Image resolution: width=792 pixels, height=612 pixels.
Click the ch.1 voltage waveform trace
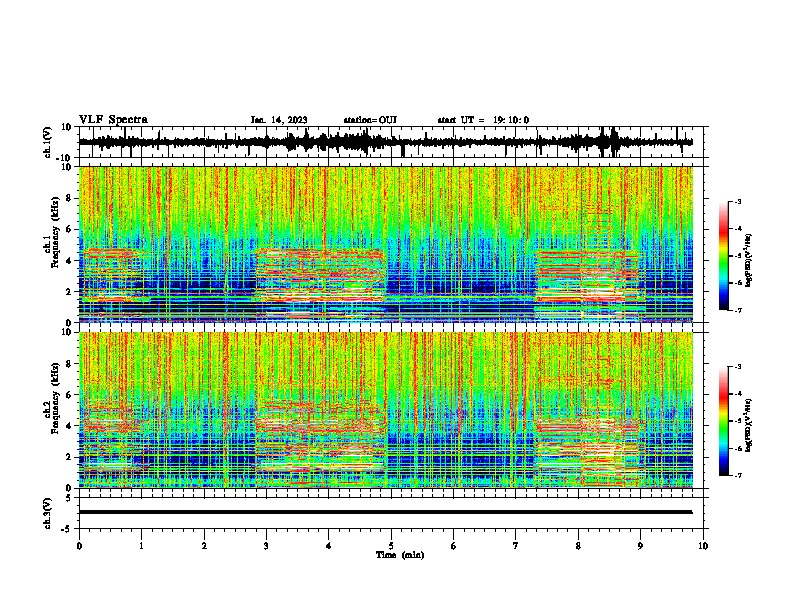(385, 142)
